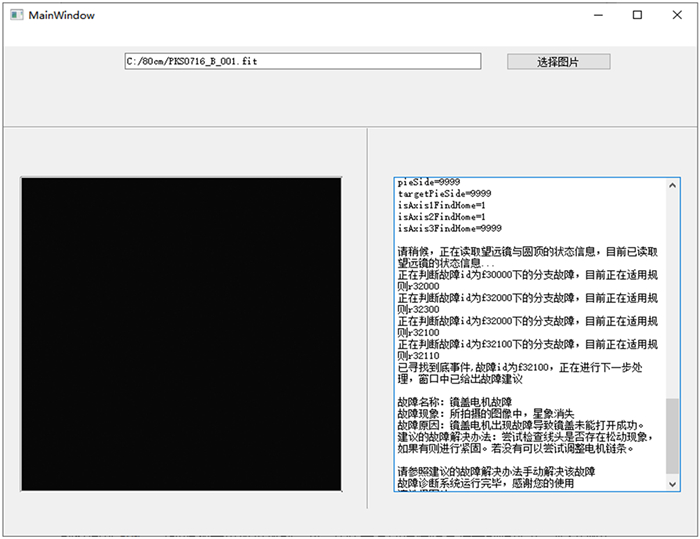This screenshot has height=539, width=700.
Task: Minimize the MainWindow window
Action: (598, 15)
